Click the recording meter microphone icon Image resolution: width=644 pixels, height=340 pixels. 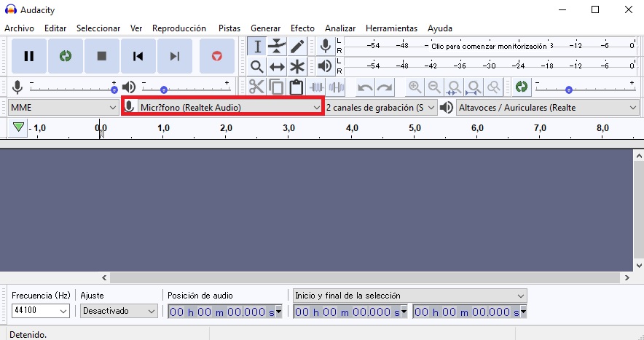click(x=326, y=46)
